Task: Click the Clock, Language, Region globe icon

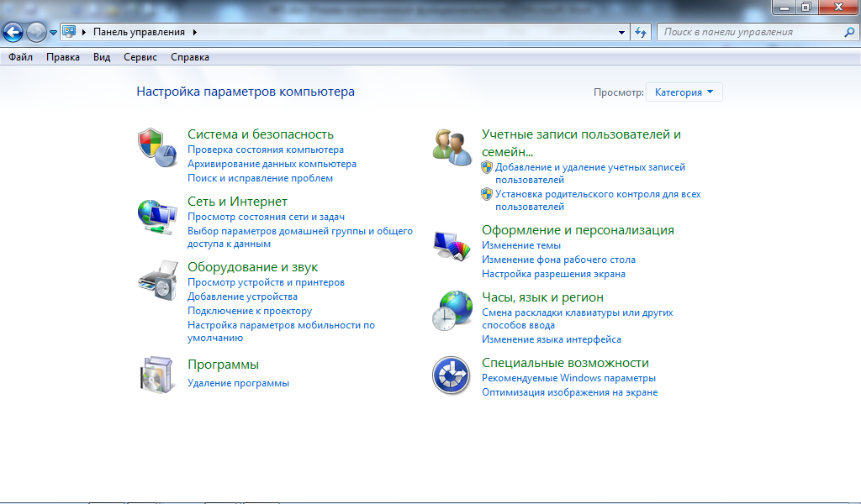Action: coord(452,311)
